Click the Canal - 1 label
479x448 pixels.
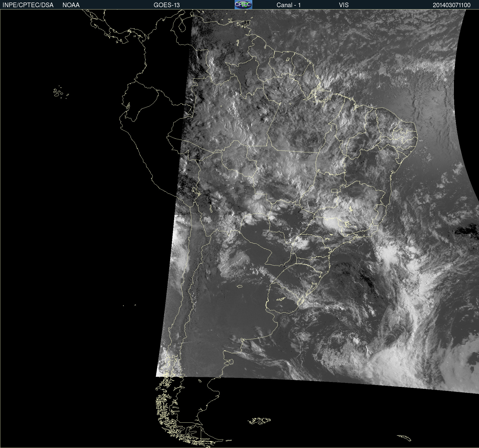tap(289, 5)
